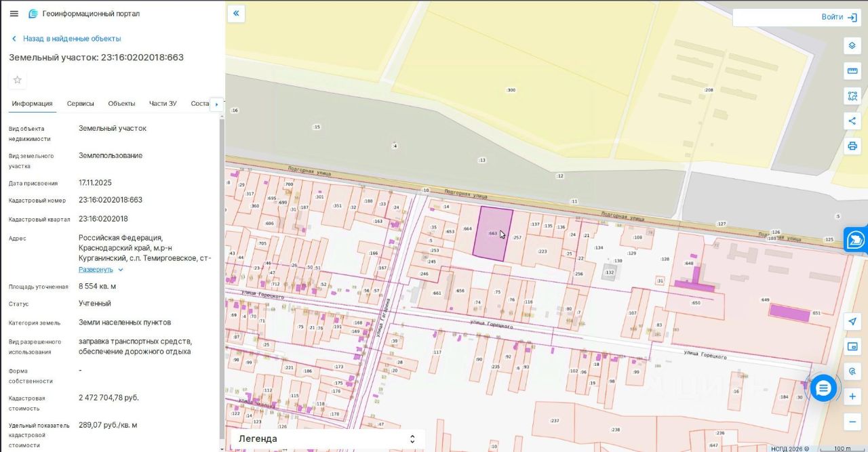Click the 8 554 кв. м area value
The width and height of the screenshot is (868, 452).
[x=98, y=287]
